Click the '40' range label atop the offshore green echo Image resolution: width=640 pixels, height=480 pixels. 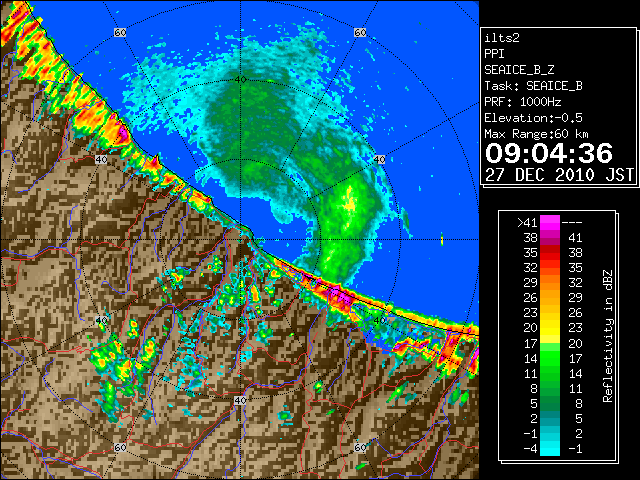coord(240,80)
